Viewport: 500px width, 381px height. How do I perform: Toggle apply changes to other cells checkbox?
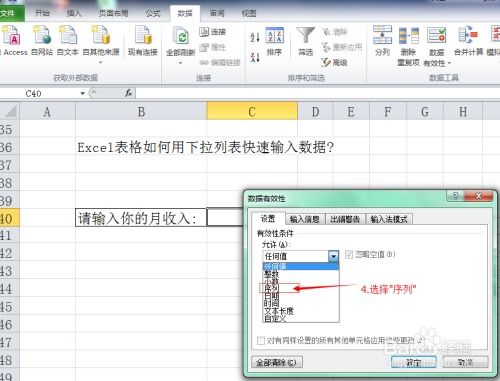(x=261, y=340)
